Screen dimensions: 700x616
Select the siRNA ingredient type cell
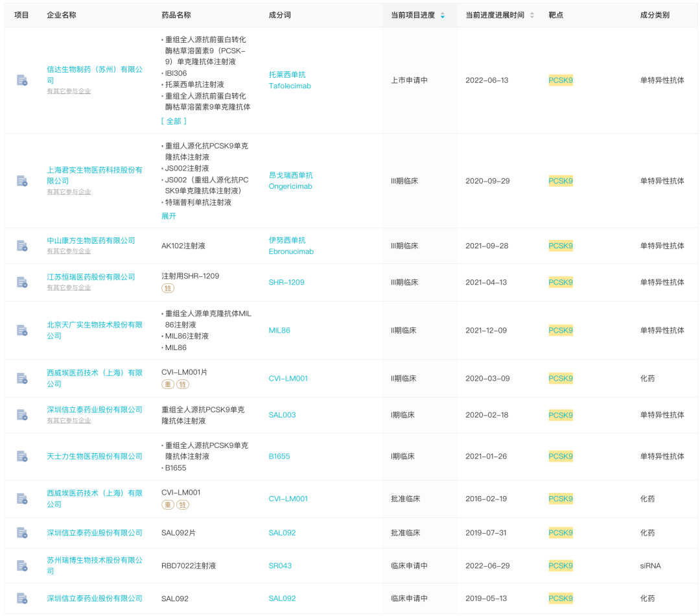click(650, 565)
